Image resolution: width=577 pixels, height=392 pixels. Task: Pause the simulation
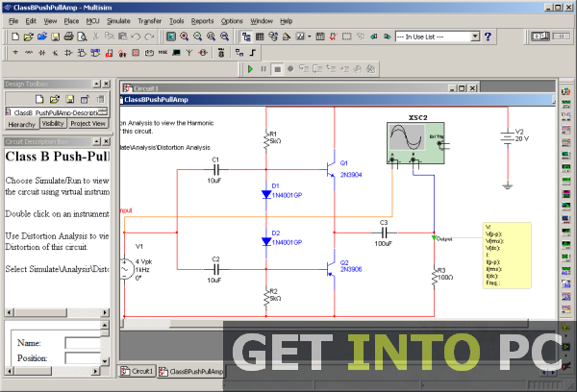coord(263,69)
